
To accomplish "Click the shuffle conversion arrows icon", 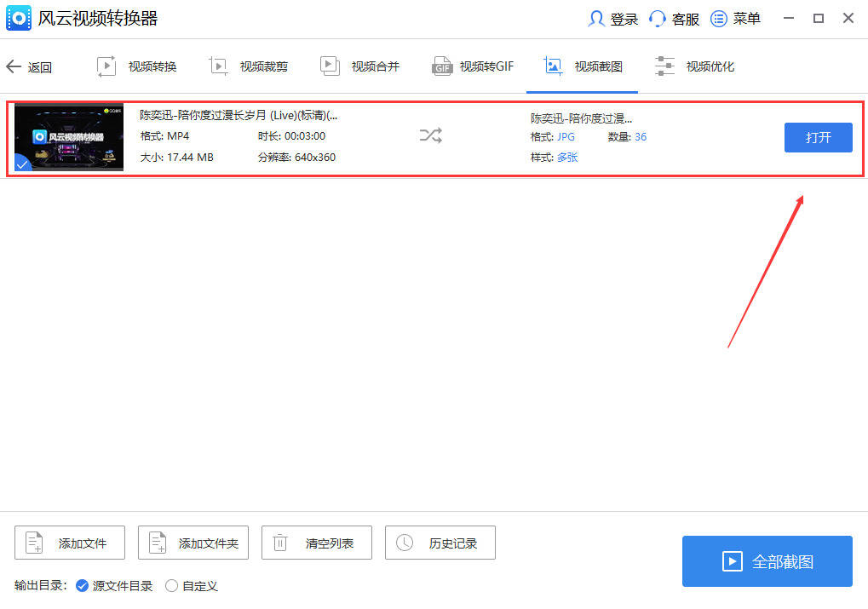I will click(x=431, y=135).
